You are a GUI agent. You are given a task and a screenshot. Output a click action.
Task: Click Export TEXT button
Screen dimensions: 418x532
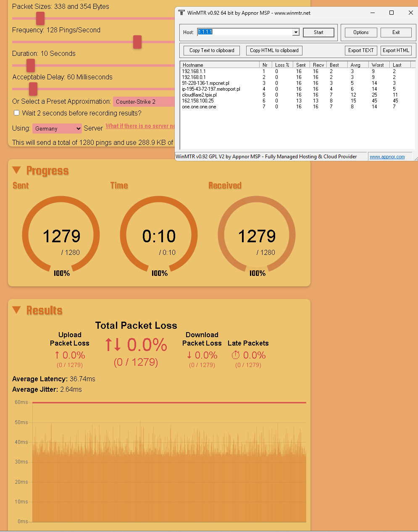(360, 50)
